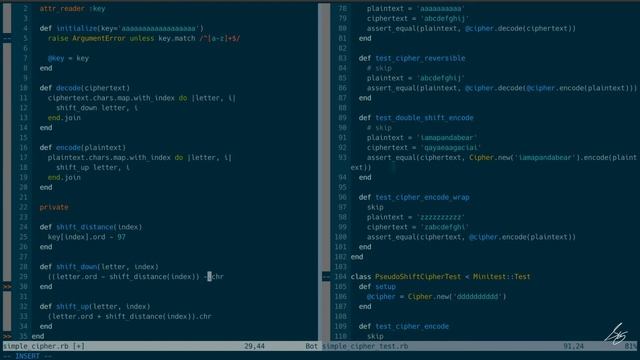Click the Bot scroll position indicator
The image size is (640, 360).
click(311, 346)
